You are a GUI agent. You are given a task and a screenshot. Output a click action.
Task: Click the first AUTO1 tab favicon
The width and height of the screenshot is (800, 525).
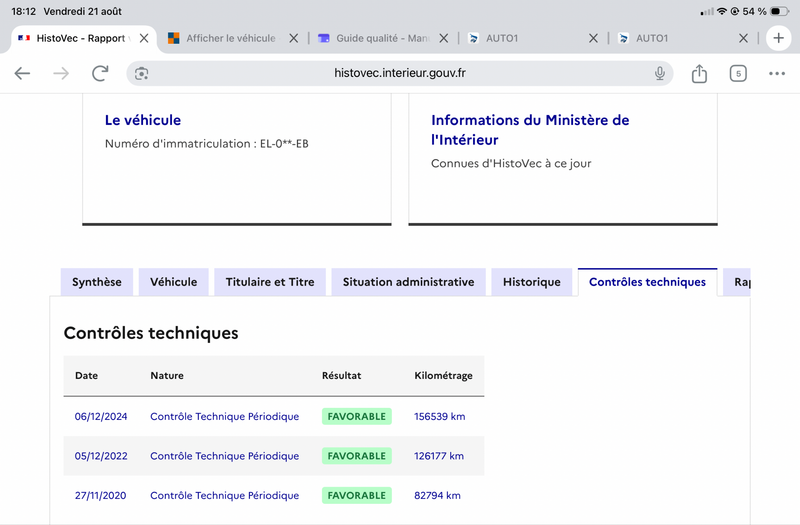[x=473, y=38]
